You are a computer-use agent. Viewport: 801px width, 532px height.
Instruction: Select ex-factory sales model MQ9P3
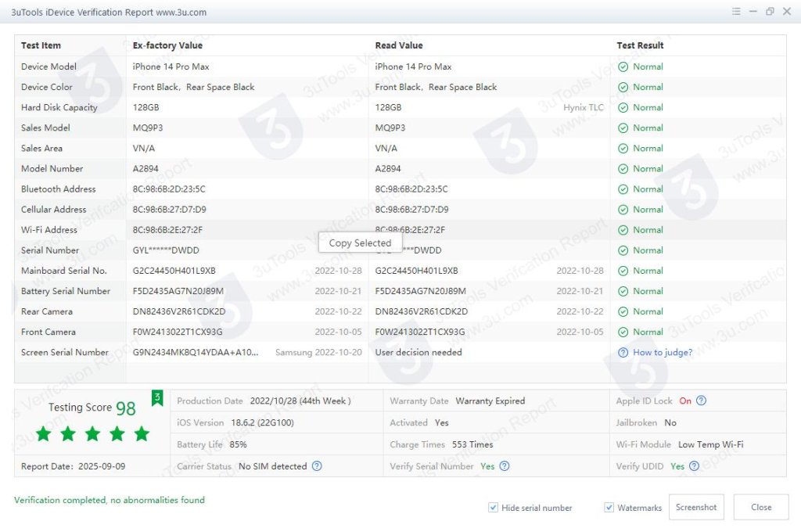coord(148,128)
